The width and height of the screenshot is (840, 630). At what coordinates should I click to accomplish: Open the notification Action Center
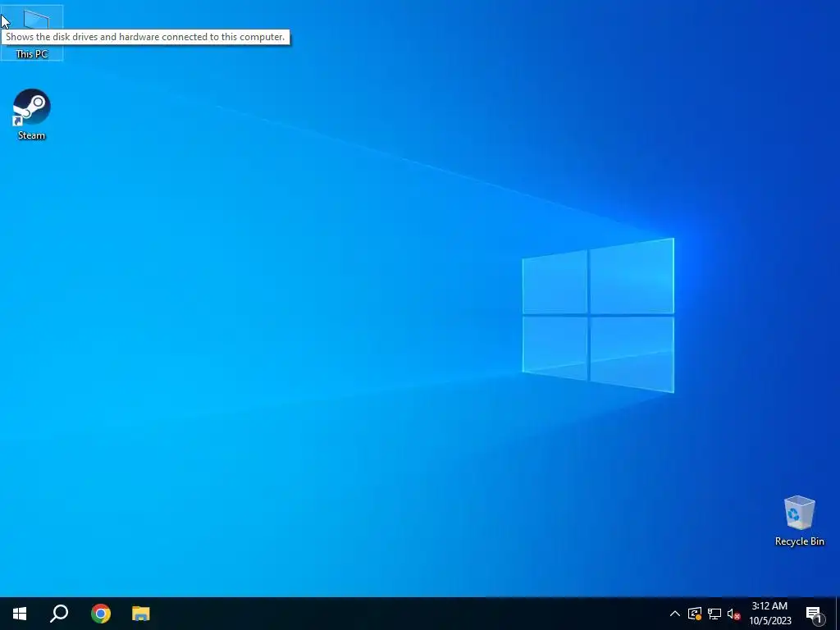815,614
